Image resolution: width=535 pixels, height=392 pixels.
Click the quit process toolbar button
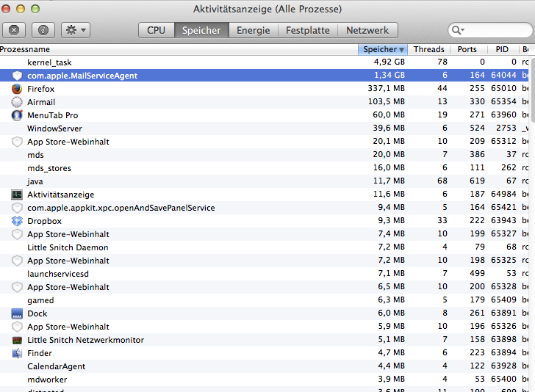[14, 30]
